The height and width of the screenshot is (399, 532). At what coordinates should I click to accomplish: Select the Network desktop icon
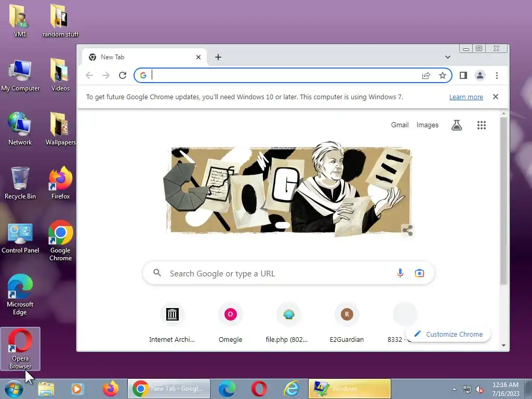click(x=20, y=129)
